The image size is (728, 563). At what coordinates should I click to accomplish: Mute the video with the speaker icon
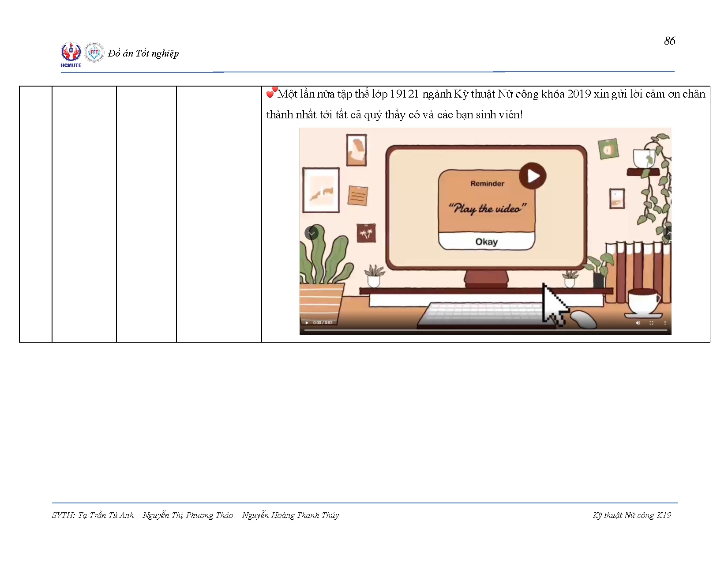tap(638, 323)
